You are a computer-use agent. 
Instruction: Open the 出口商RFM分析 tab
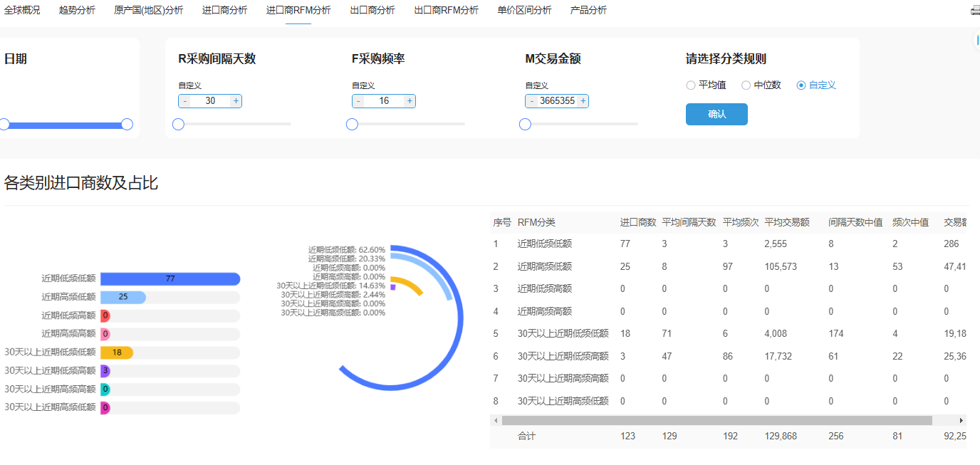pyautogui.click(x=446, y=10)
